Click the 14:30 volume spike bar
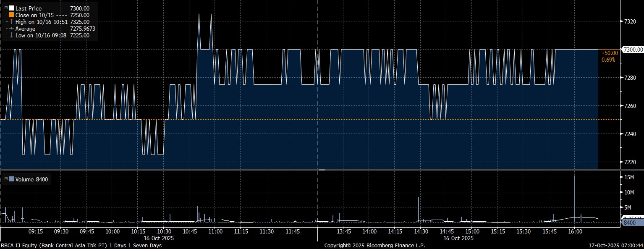Viewport: 644px width, 249px height. [x=419, y=209]
